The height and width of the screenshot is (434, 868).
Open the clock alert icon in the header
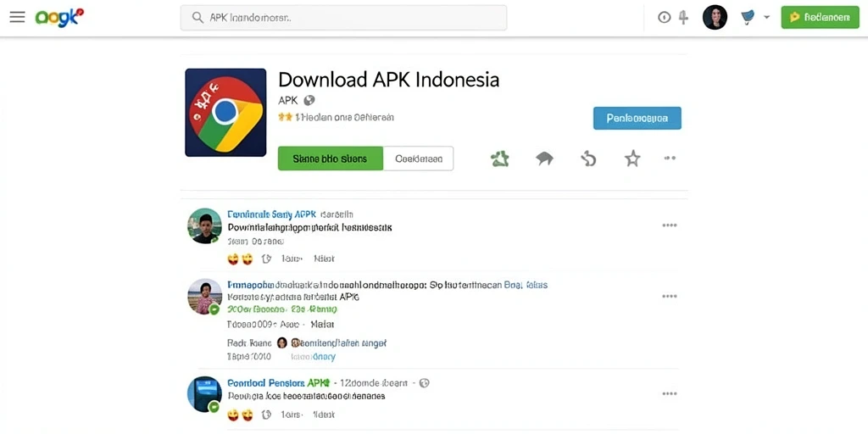click(665, 18)
